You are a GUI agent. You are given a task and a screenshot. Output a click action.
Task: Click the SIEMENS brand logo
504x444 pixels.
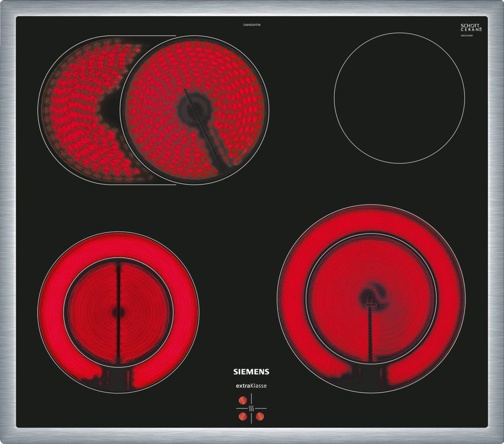coord(251,372)
